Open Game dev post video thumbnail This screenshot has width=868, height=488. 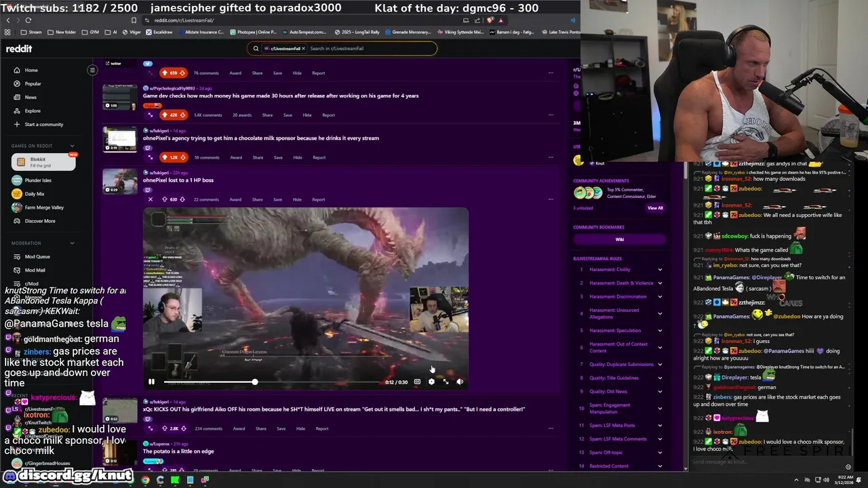click(119, 97)
